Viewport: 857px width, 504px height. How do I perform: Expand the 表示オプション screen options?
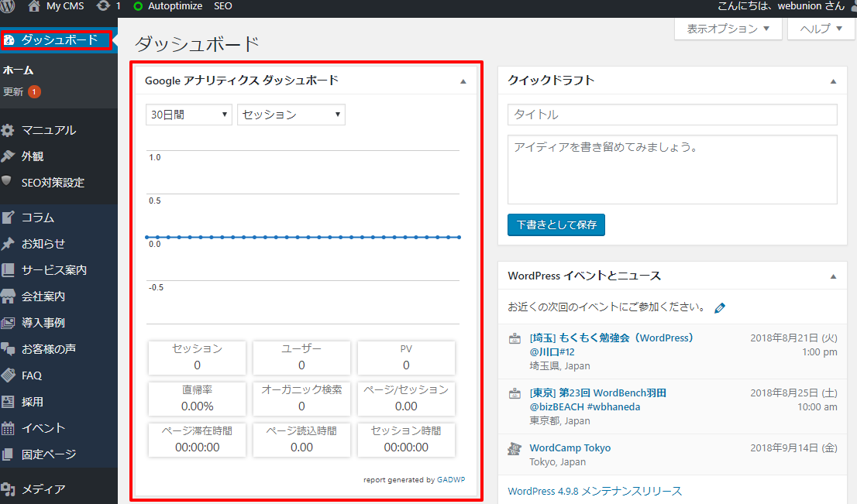pos(728,29)
